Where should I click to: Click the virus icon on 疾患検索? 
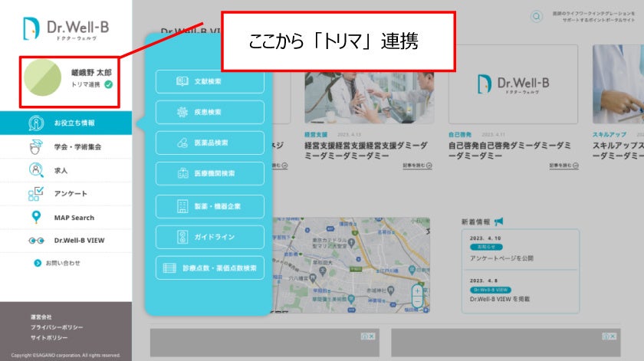coord(182,112)
